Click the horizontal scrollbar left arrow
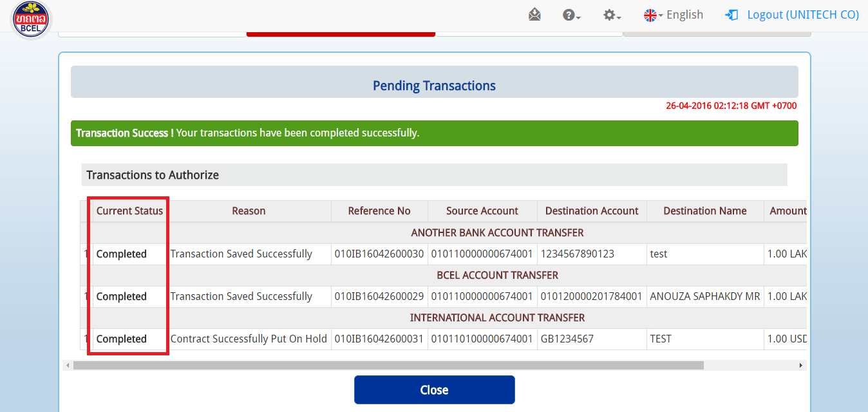This screenshot has height=412, width=868. 67,366
